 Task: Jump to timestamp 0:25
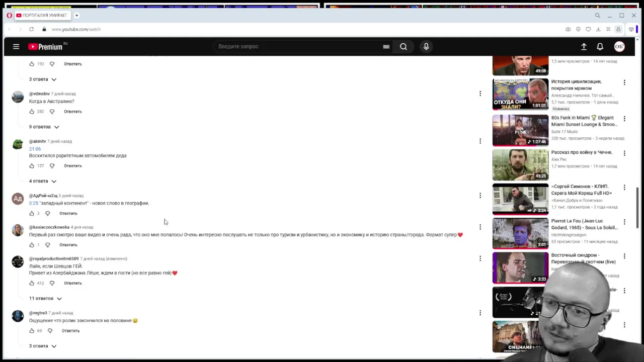coord(33,203)
